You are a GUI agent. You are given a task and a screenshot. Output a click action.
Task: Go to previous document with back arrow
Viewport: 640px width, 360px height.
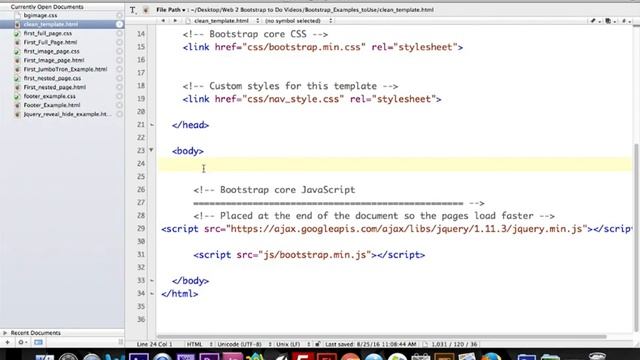pos(163,20)
